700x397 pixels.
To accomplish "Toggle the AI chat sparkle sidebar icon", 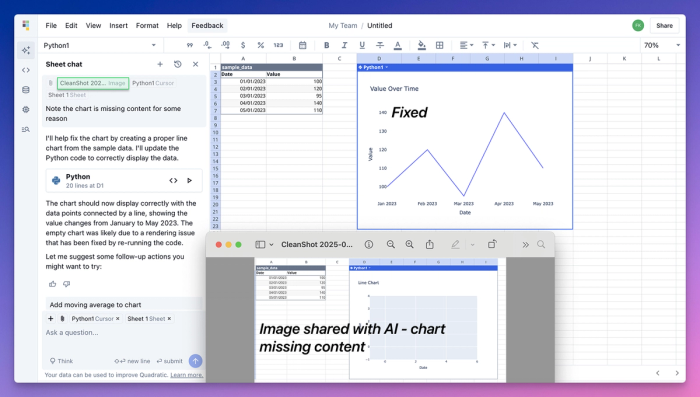I will coord(26,50).
